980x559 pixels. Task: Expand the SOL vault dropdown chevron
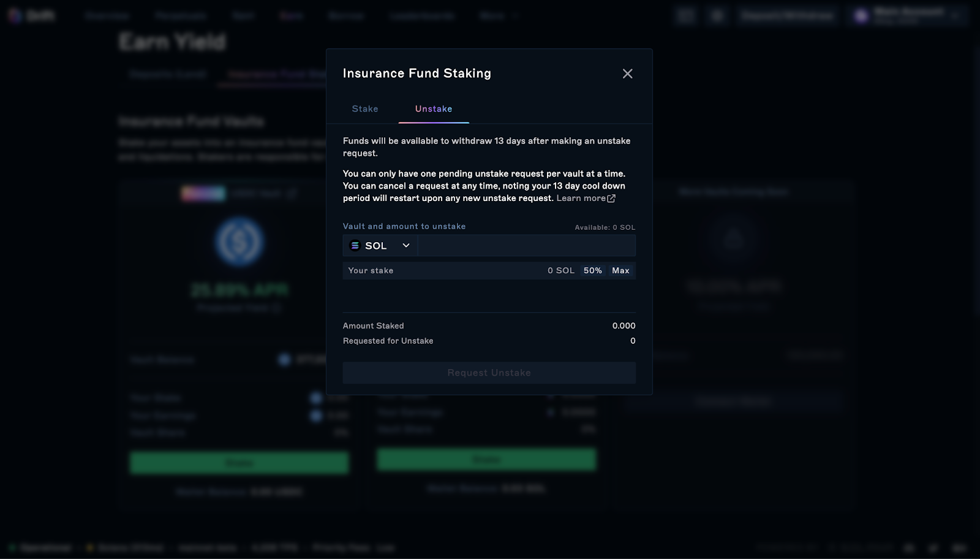(x=406, y=246)
